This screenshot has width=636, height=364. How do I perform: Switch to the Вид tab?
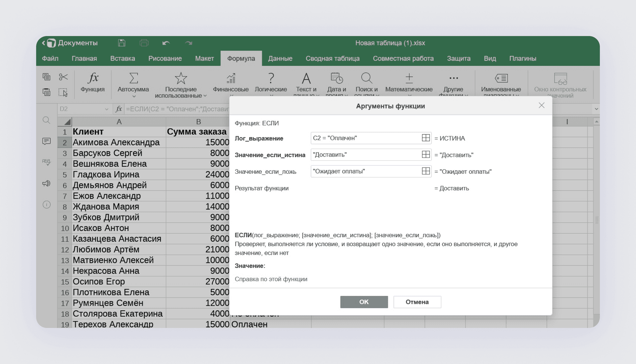490,58
